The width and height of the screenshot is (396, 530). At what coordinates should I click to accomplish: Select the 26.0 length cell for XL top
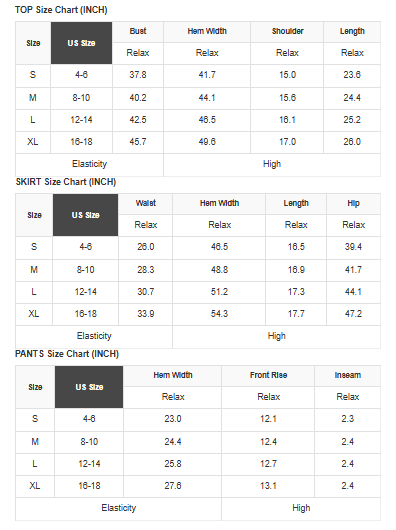pyautogui.click(x=352, y=142)
